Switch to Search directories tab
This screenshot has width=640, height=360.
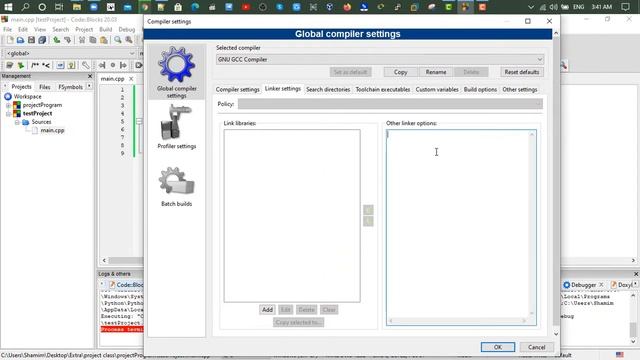tap(328, 89)
